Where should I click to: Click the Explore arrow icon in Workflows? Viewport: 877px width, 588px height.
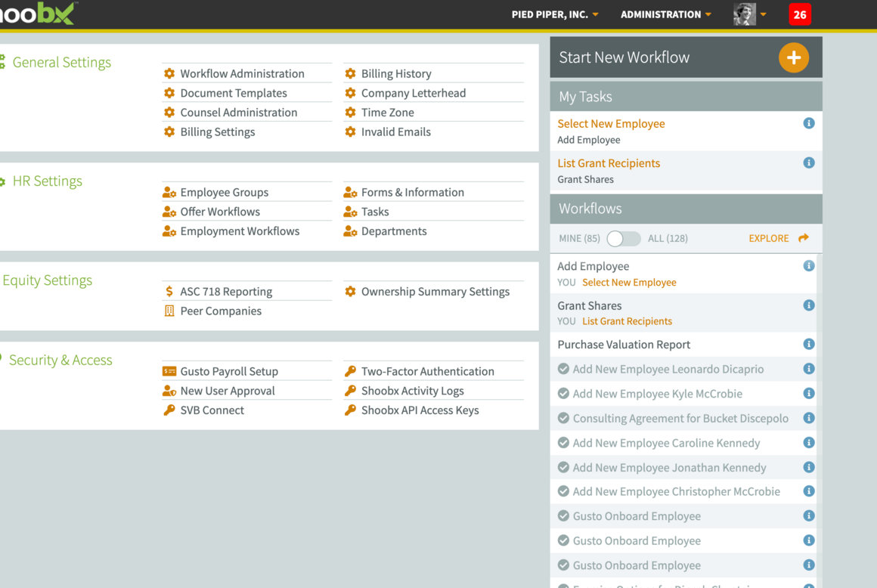pos(804,238)
